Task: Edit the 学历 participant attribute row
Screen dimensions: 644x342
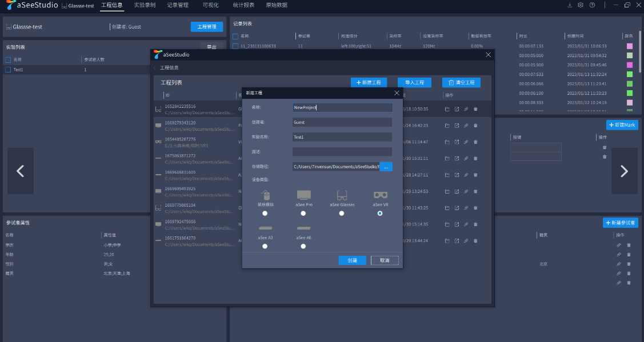Action: pyautogui.click(x=618, y=245)
